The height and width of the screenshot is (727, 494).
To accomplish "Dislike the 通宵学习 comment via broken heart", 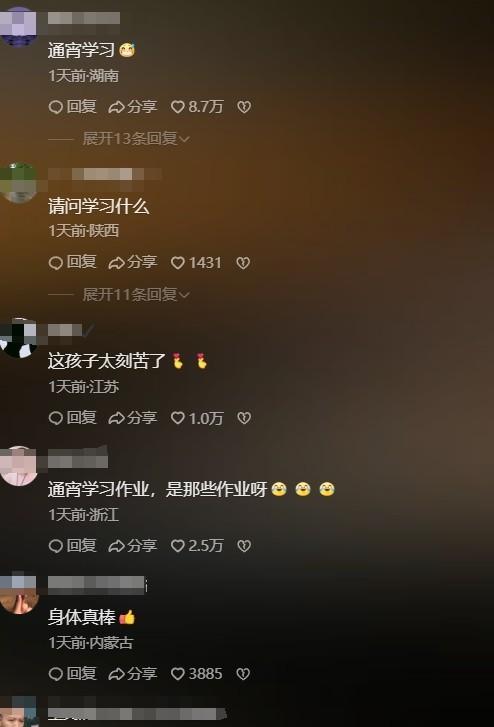I will [x=244, y=107].
